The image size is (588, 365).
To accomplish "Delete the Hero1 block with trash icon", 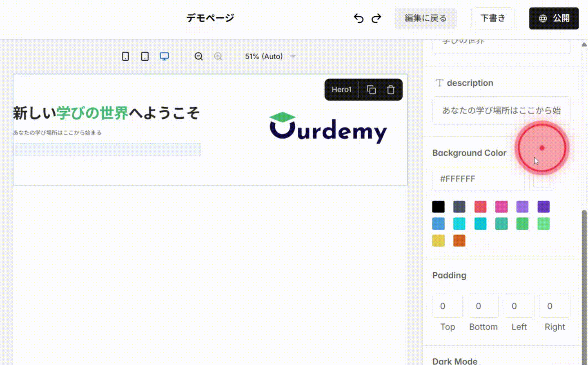I will pos(390,89).
